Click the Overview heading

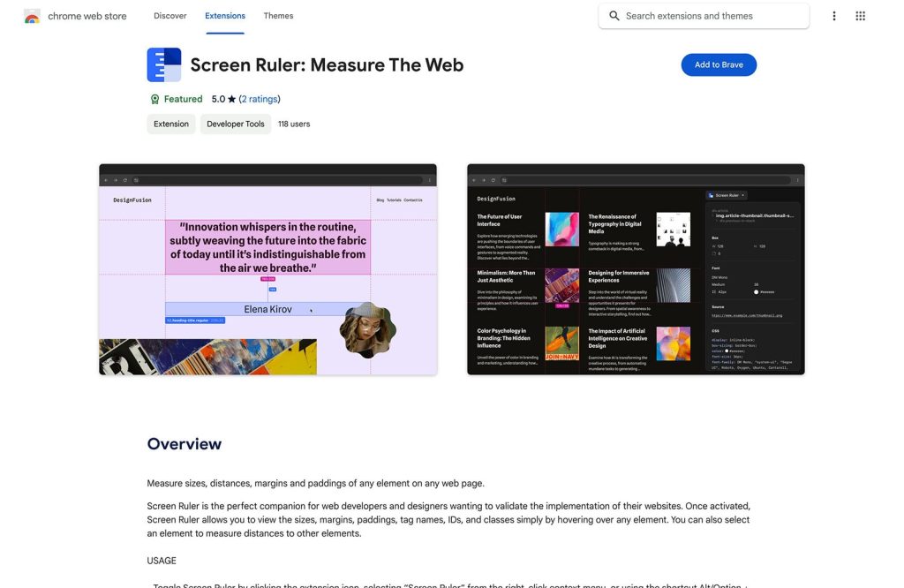[x=184, y=444]
